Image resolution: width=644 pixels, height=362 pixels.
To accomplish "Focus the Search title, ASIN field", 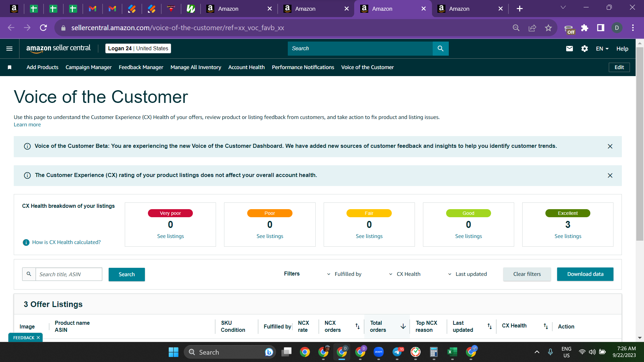I will click(x=69, y=274).
